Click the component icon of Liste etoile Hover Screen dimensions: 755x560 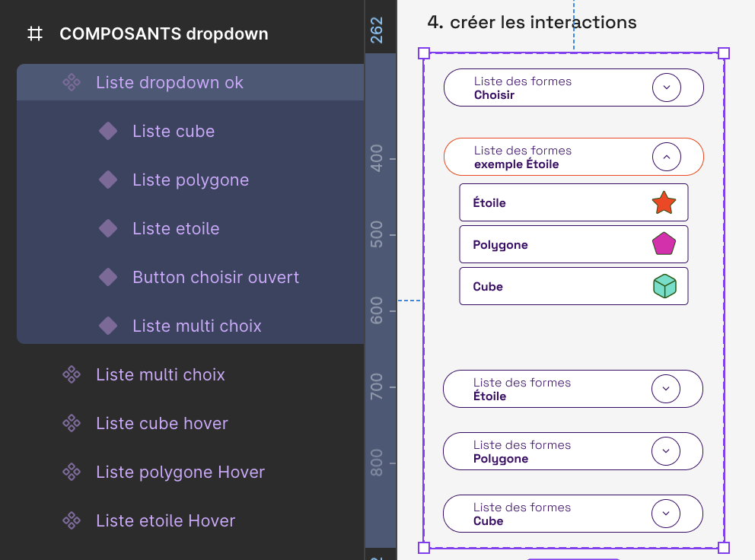(72, 520)
